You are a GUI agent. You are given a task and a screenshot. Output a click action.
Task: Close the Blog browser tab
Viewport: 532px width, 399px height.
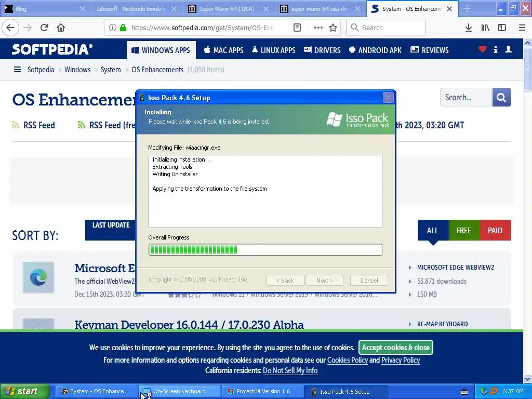pos(83,9)
